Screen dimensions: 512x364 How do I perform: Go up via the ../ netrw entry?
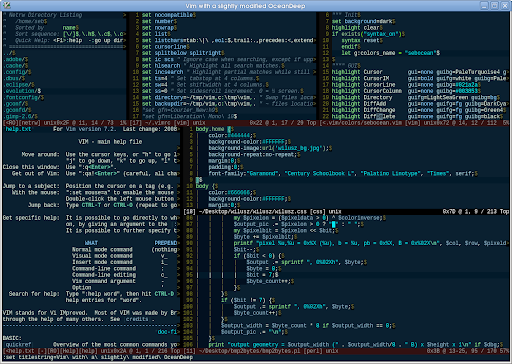8,53
